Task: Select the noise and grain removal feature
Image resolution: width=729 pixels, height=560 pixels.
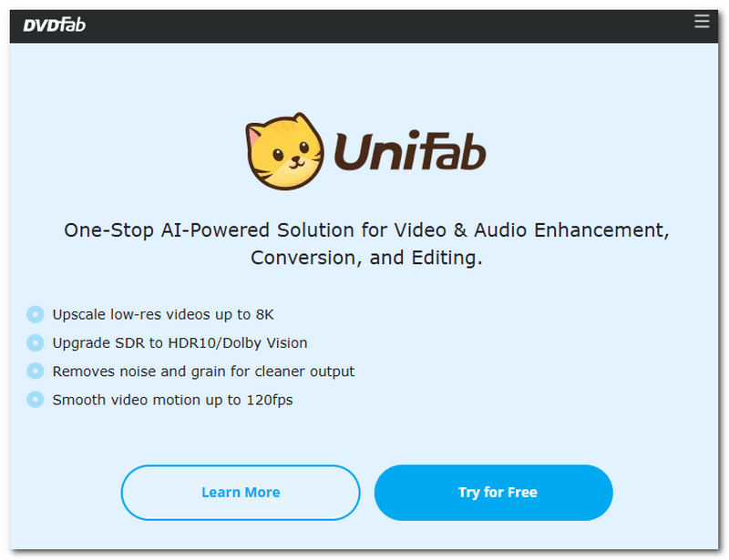Action: point(204,371)
